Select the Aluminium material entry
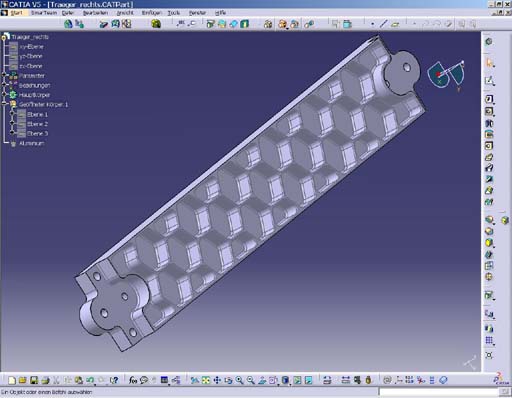This screenshot has height=398, width=512. 31,143
